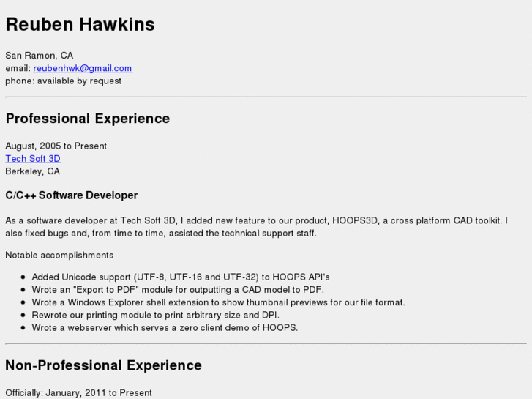Click the Berkeley, CA text

33,171
